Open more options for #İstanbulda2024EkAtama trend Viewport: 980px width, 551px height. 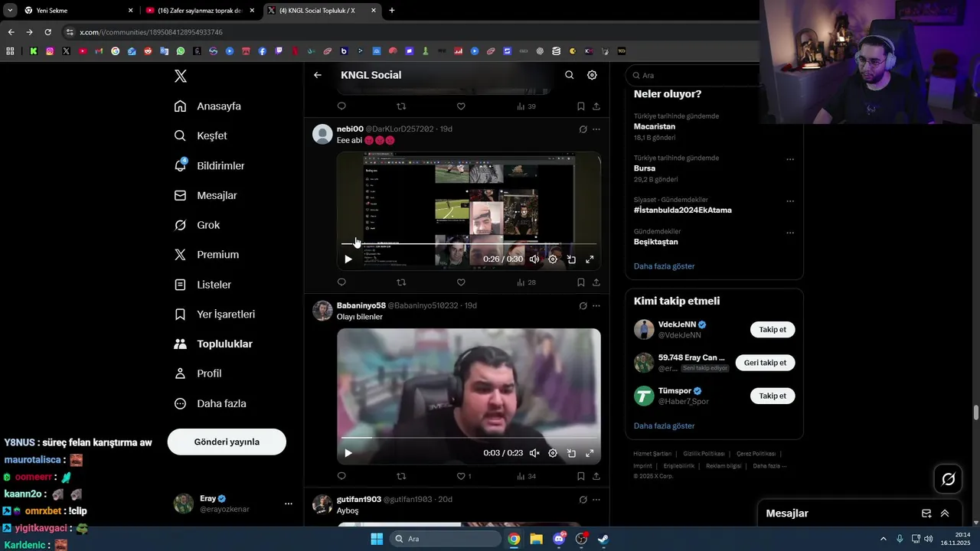pyautogui.click(x=790, y=201)
